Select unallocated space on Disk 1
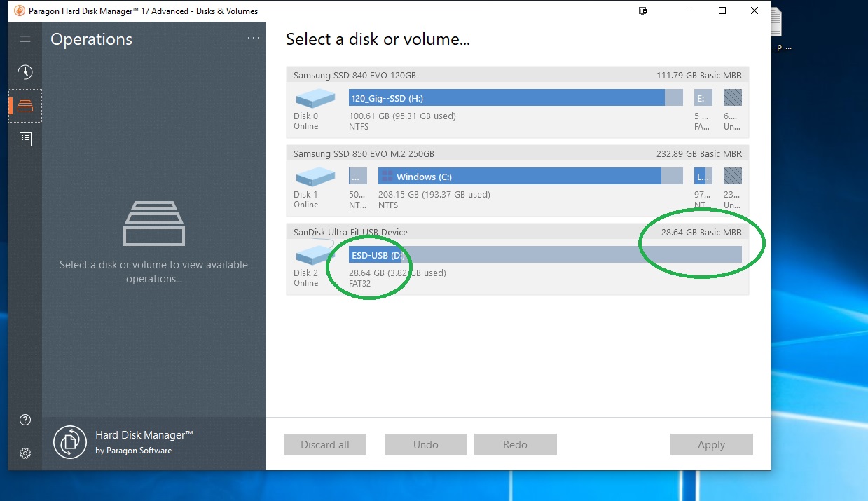868x501 pixels. coord(733,177)
